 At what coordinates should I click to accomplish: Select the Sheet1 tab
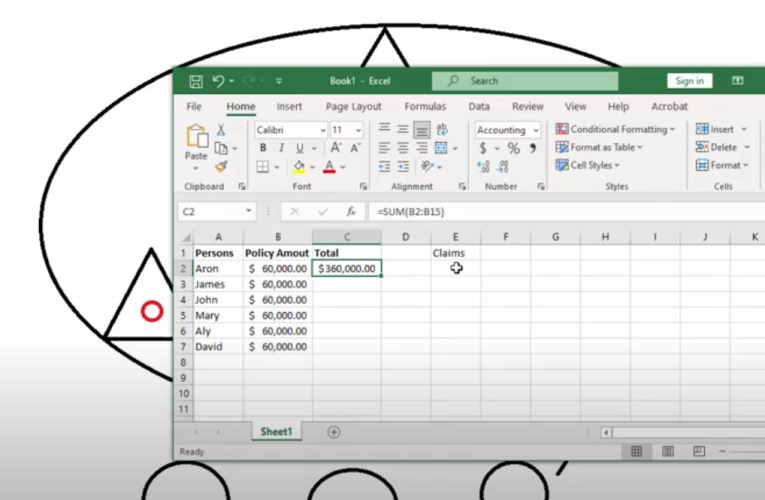pyautogui.click(x=276, y=432)
